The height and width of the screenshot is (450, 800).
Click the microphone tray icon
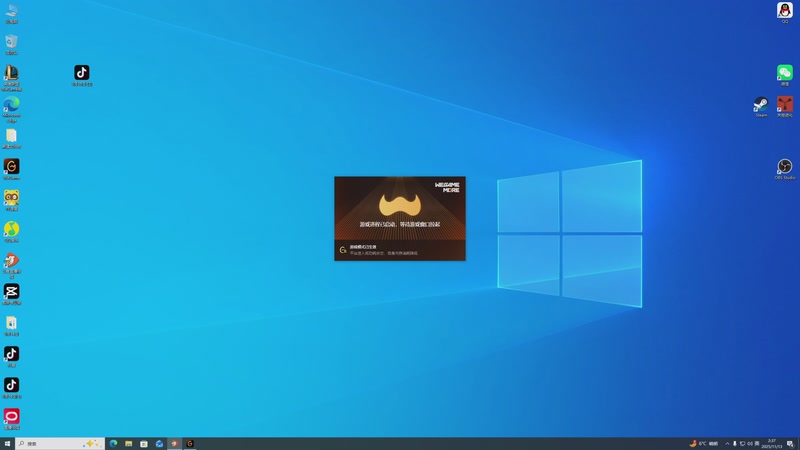tap(735, 444)
